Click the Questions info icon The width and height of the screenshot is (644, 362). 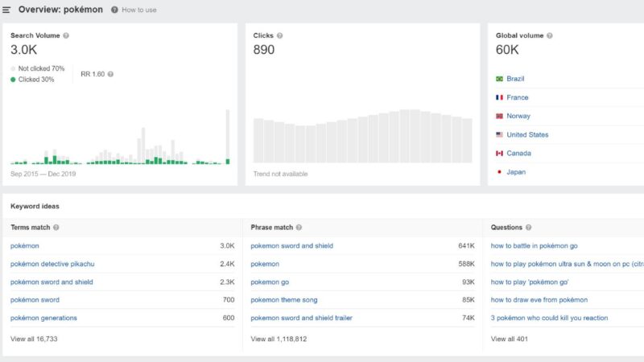pos(528,228)
